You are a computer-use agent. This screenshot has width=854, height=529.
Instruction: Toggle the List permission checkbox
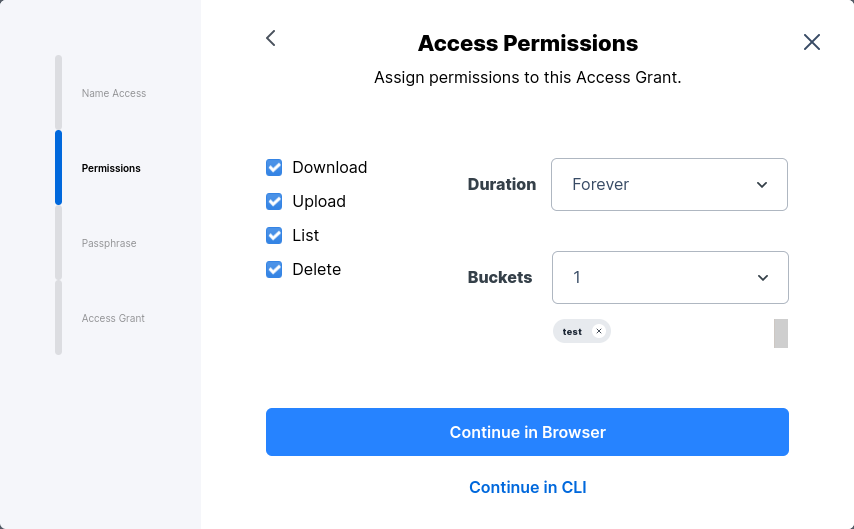click(x=274, y=236)
